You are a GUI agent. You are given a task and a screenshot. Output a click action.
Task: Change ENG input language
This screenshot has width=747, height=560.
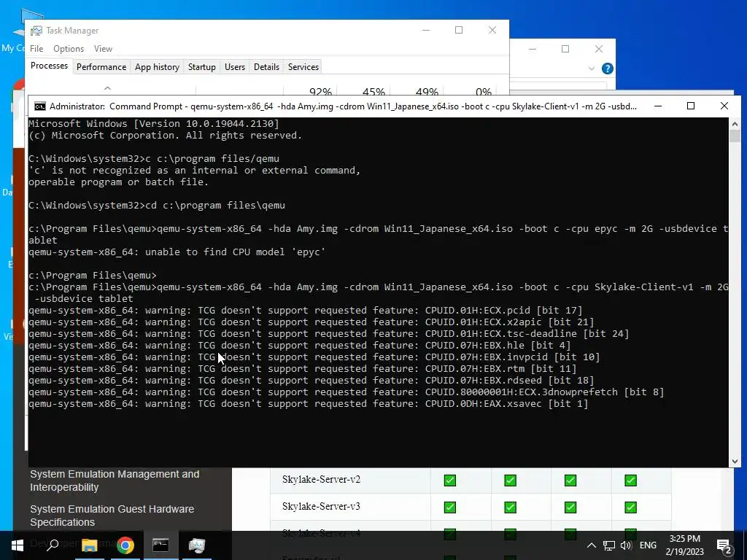[648, 545]
